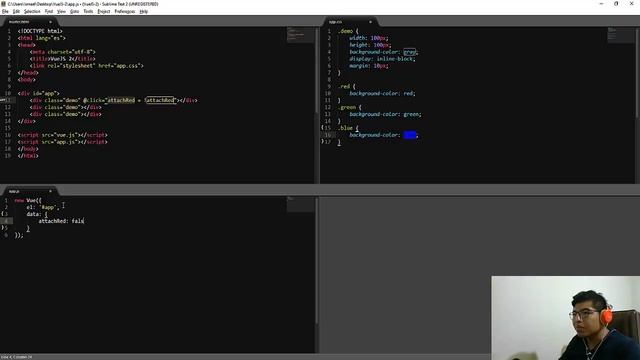640x360 pixels.
Task: Restore down the Sublime Text window
Action: click(x=616, y=4)
